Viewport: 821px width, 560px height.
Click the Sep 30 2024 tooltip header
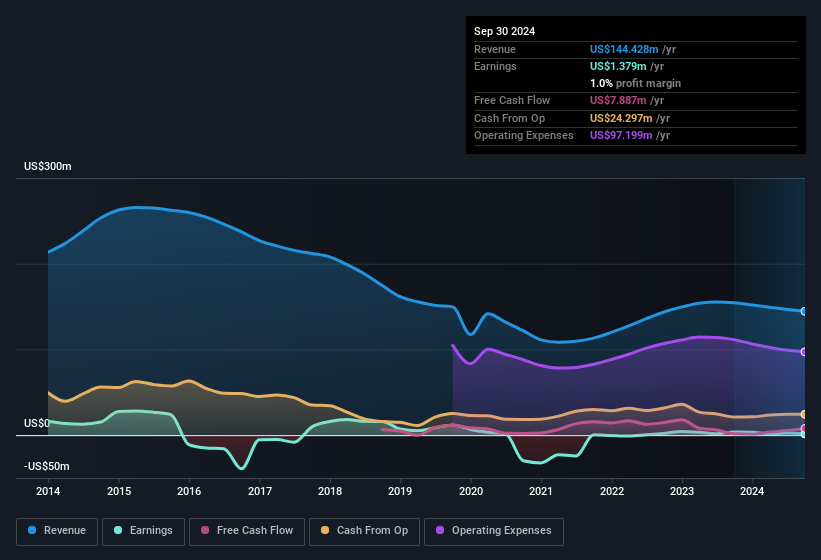504,31
